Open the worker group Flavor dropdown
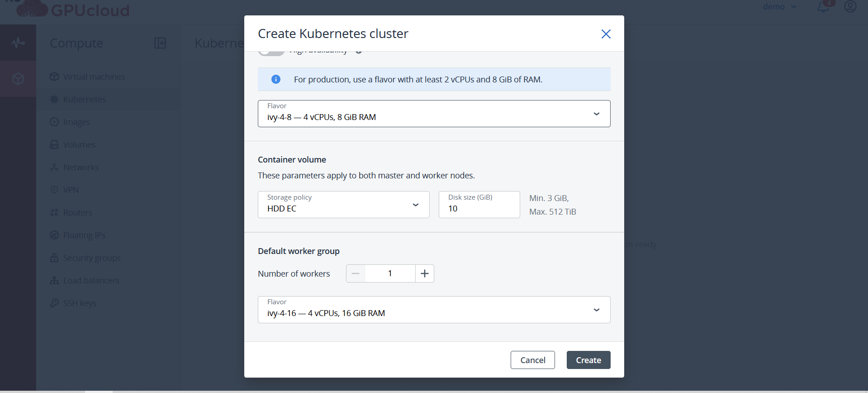 pyautogui.click(x=434, y=310)
